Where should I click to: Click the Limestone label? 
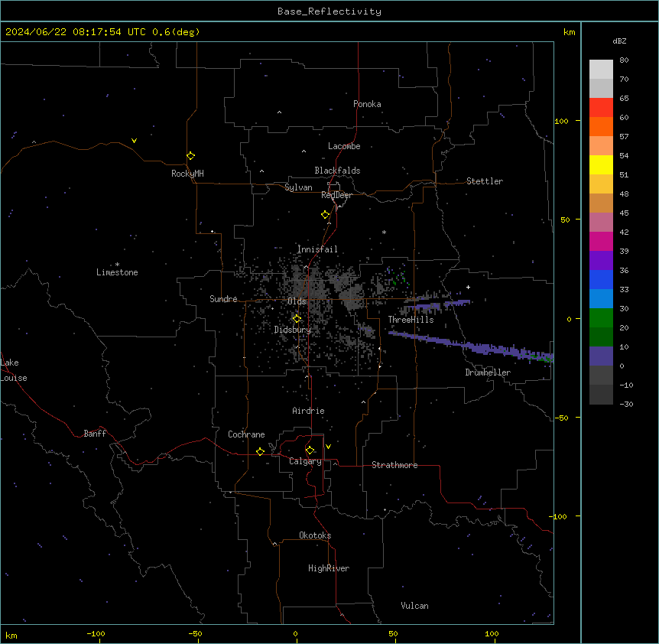coord(117,272)
